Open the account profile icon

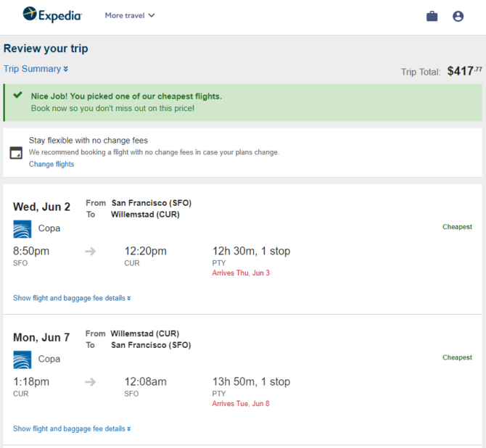pos(458,16)
